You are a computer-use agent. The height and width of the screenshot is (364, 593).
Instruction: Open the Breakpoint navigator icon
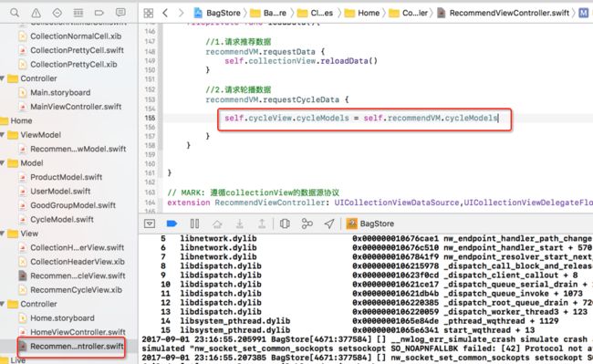(x=99, y=13)
